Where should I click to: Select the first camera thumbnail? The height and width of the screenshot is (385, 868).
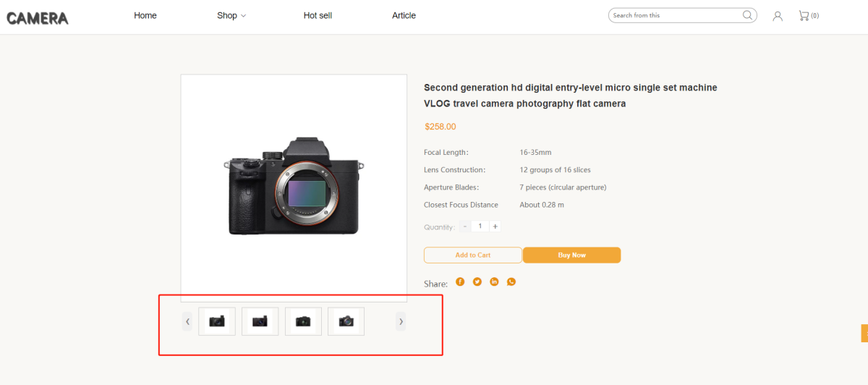tap(217, 321)
